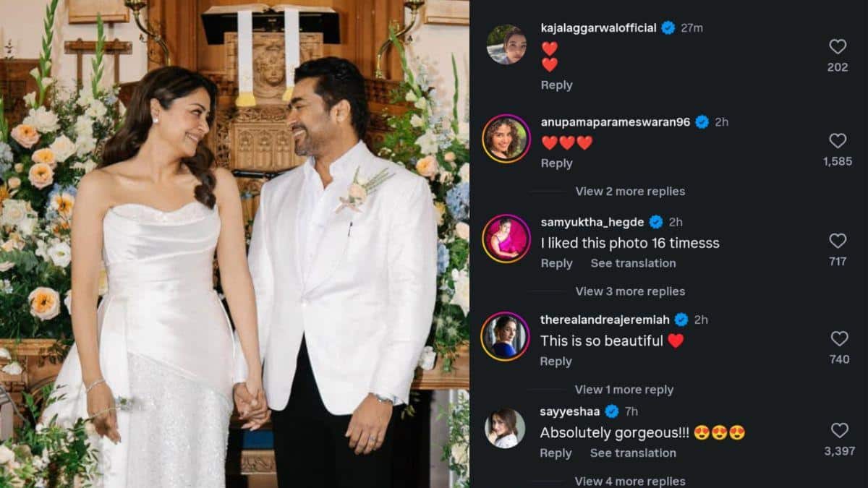Open kajalaggarwalofficial's profile picture

506,45
